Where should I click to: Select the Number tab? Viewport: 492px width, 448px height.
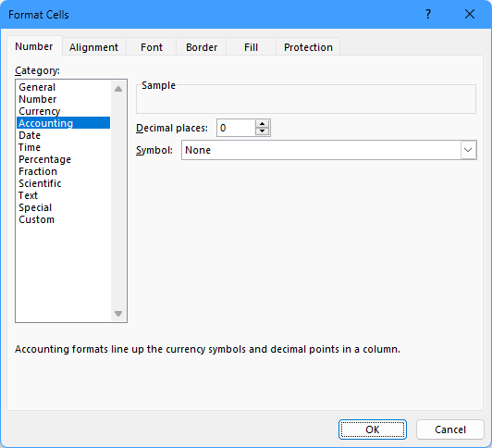[x=34, y=46]
